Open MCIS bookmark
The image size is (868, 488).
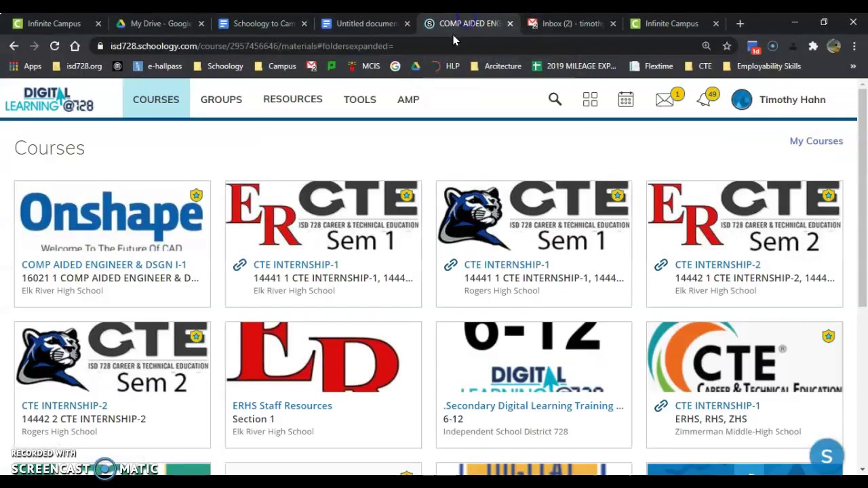pos(364,66)
